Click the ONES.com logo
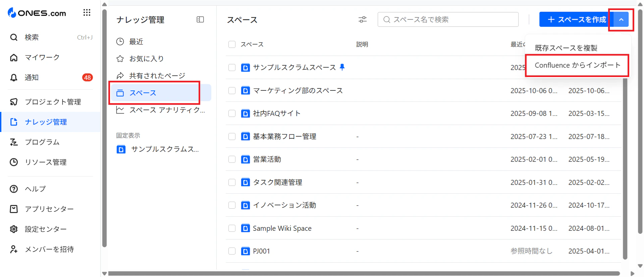Image resolution: width=644 pixels, height=277 pixels. (37, 13)
